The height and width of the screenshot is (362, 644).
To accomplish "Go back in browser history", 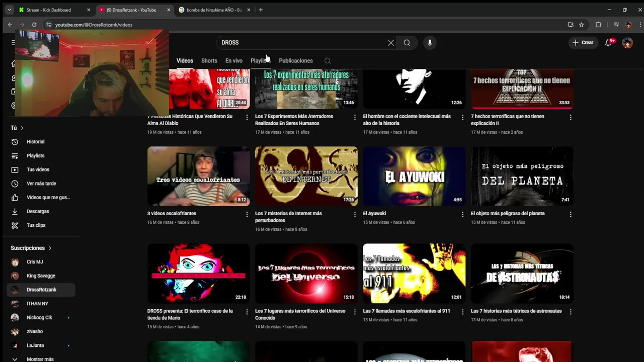I will coord(10,25).
